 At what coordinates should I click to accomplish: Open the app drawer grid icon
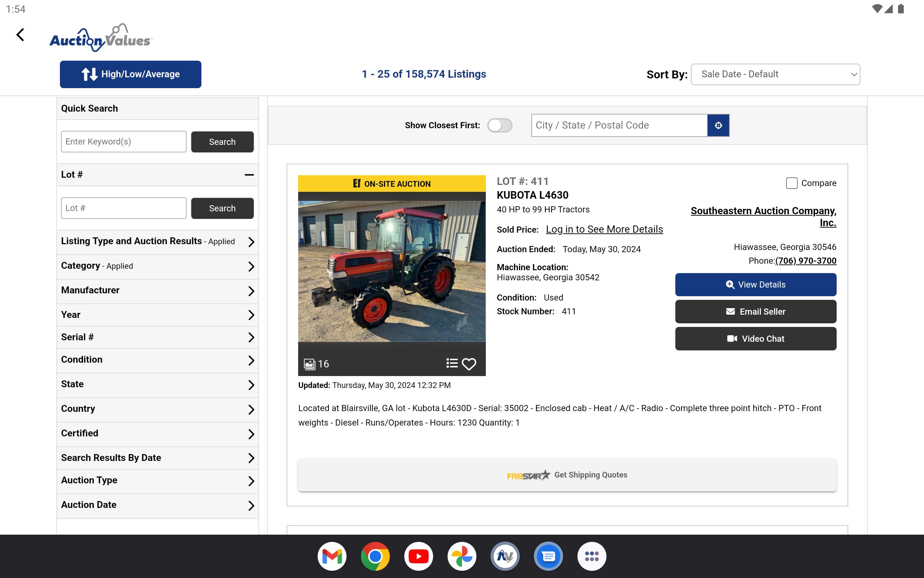pyautogui.click(x=592, y=556)
